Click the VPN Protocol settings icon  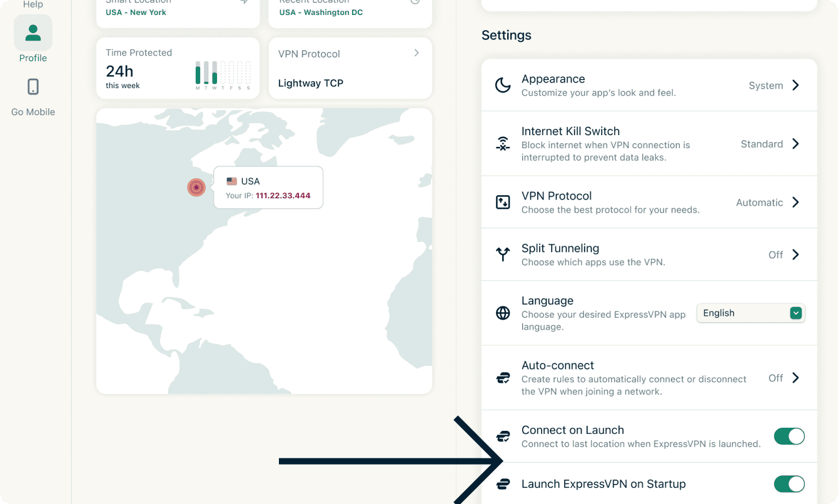click(503, 202)
